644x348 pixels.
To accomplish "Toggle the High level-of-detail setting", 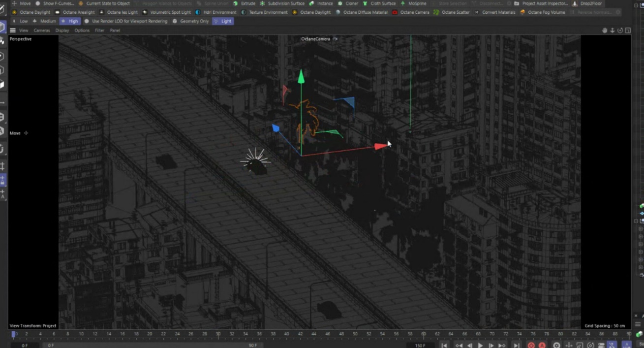I will tap(70, 21).
